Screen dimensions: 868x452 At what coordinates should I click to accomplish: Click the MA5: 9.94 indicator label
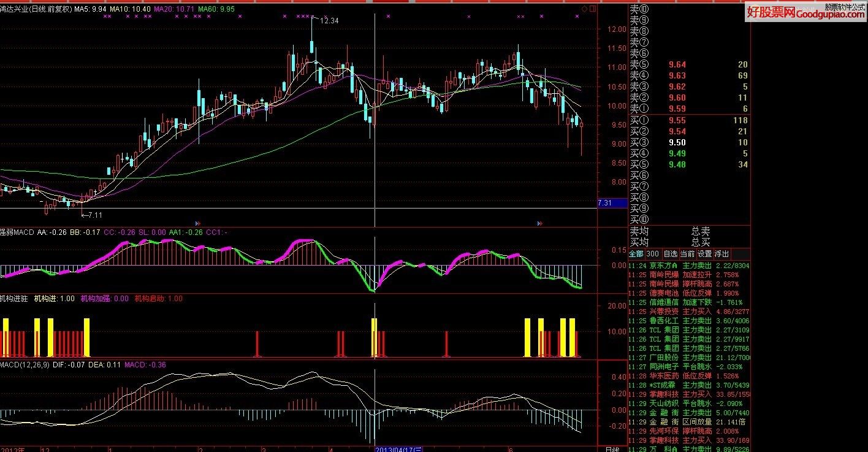pos(89,9)
